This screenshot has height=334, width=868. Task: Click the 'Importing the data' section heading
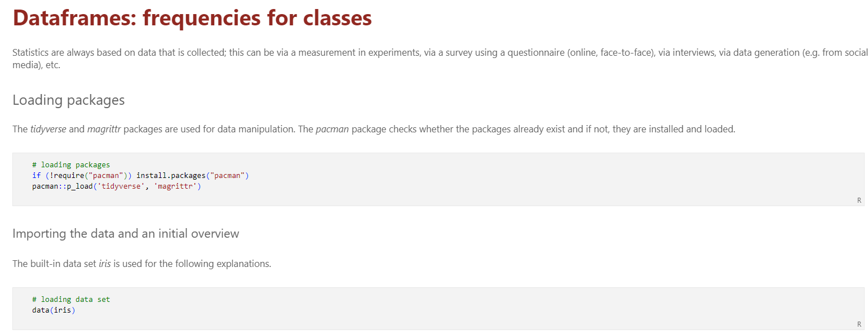click(x=126, y=233)
